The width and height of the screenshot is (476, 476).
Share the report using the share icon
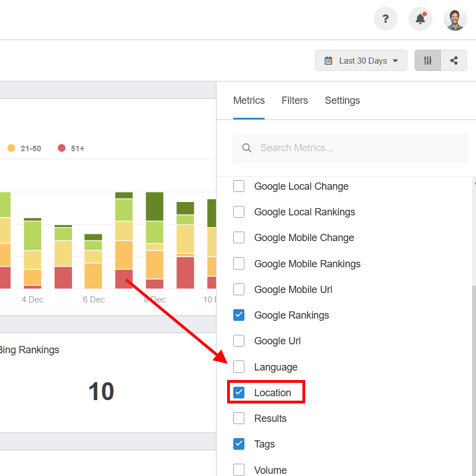point(454,60)
